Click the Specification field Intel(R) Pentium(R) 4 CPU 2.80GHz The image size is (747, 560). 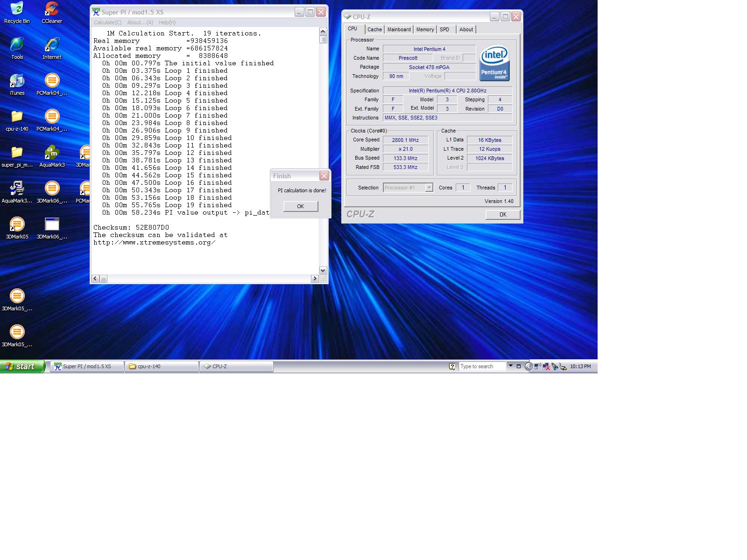click(447, 91)
